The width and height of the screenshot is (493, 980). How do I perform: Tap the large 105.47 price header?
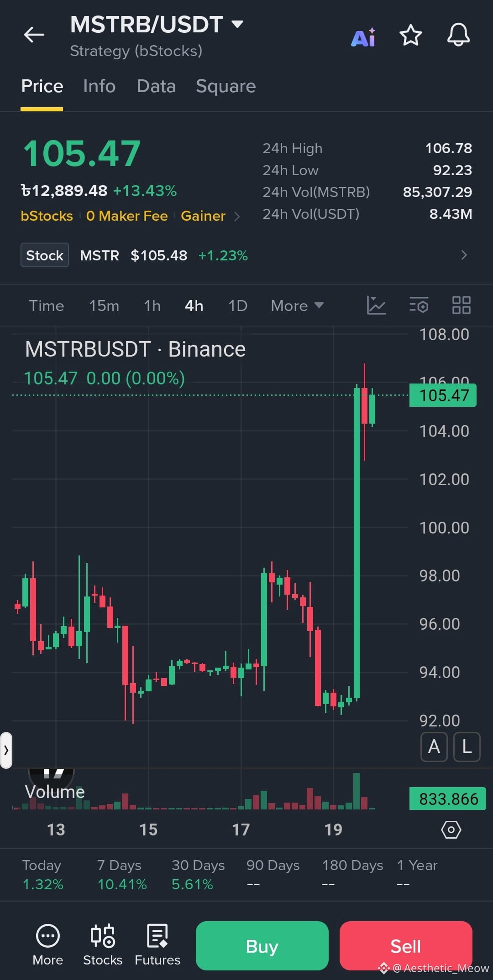[82, 153]
